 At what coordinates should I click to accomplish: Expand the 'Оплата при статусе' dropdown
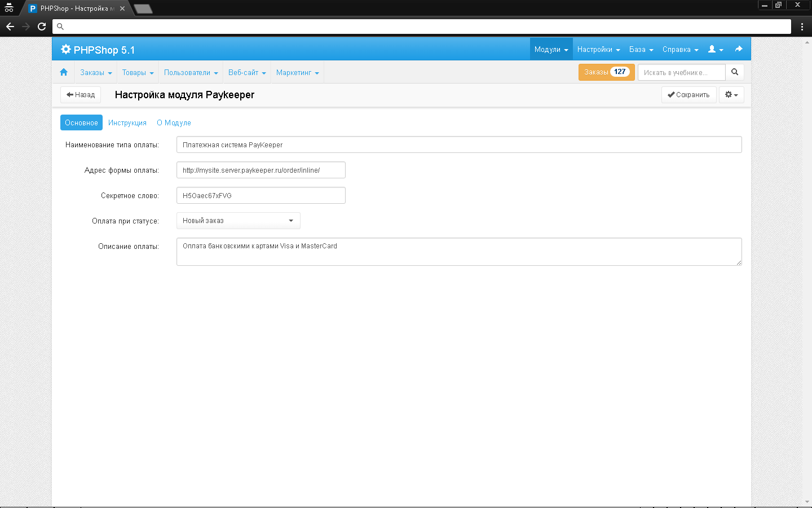coord(238,221)
